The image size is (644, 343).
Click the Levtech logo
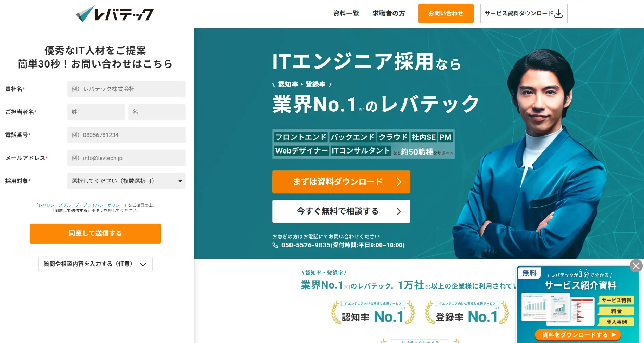coord(115,14)
